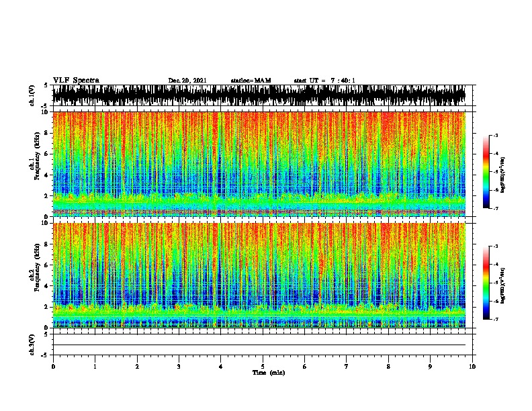This screenshot has height=411, width=532.
Task: Click the "ch.3(V)" axis label
Action: click(32, 345)
